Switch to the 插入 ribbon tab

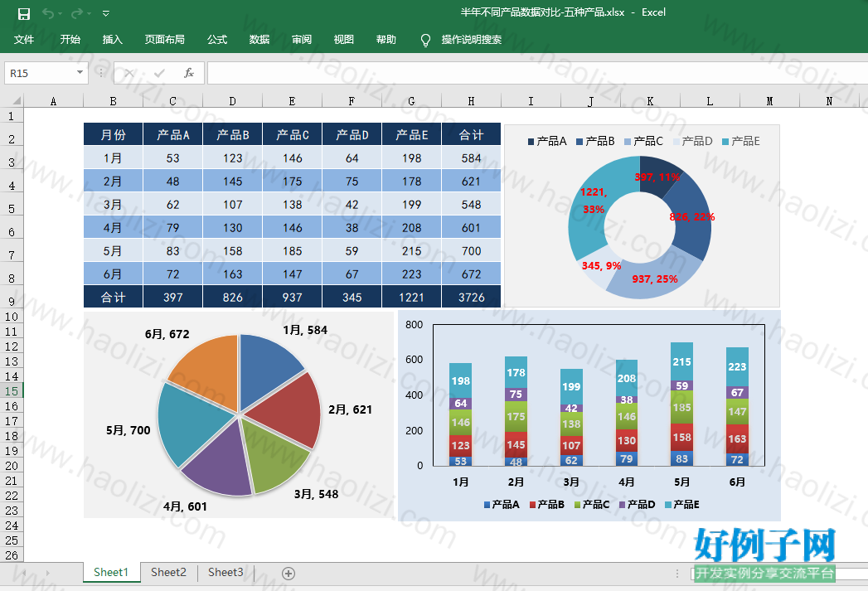(113, 39)
